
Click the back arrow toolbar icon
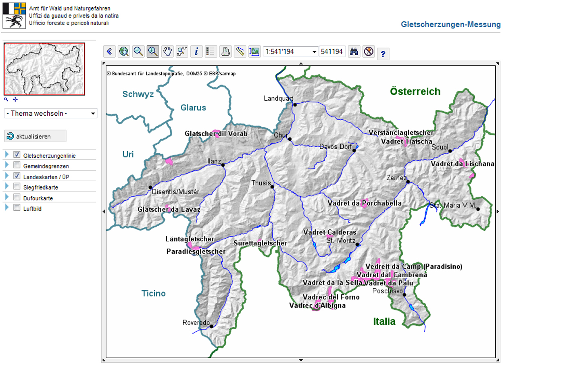coord(109,52)
